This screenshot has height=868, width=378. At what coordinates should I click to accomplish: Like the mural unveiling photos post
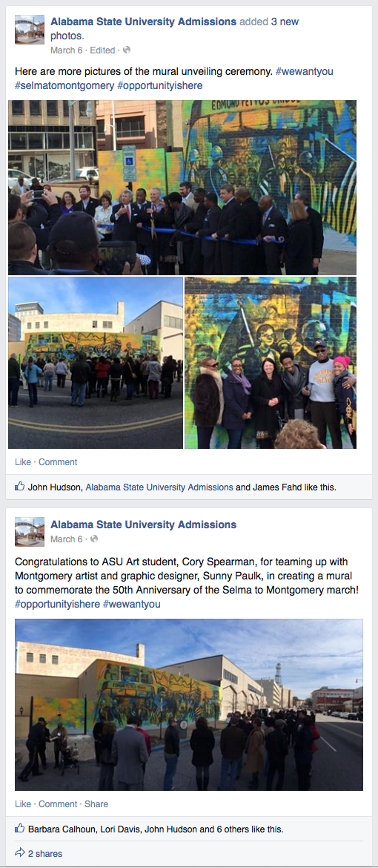pos(23,461)
